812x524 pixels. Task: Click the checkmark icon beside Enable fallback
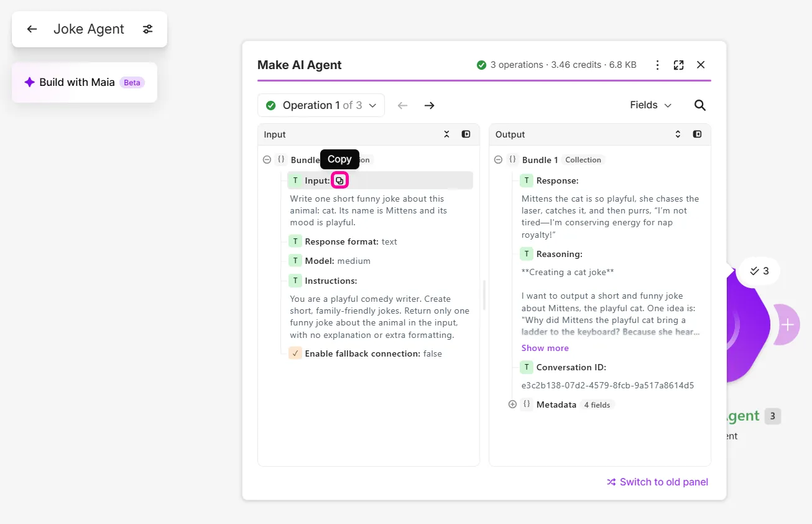(295, 353)
